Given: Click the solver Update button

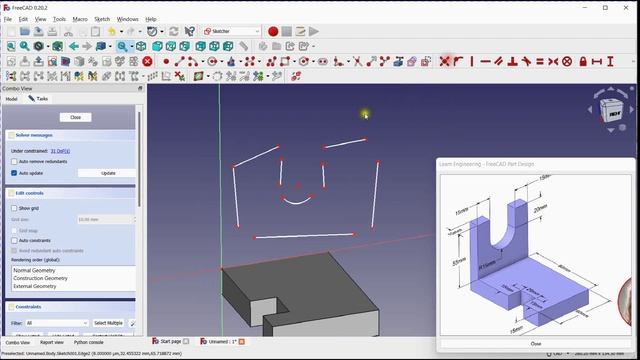Looking at the screenshot, I should coord(107,173).
